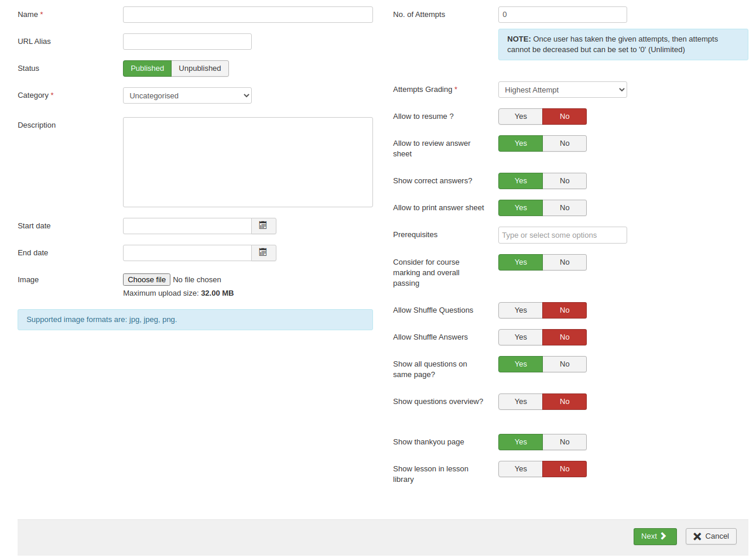Select Yes for Show lesson in lesson library
756x558 pixels.
click(x=520, y=469)
